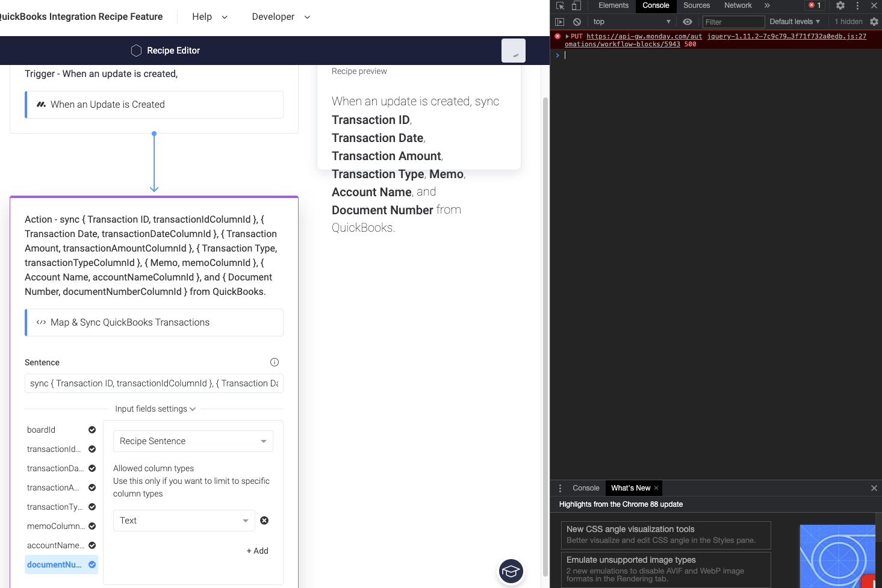
Task: Click New CSS angle visualization tools card
Action: click(x=666, y=535)
